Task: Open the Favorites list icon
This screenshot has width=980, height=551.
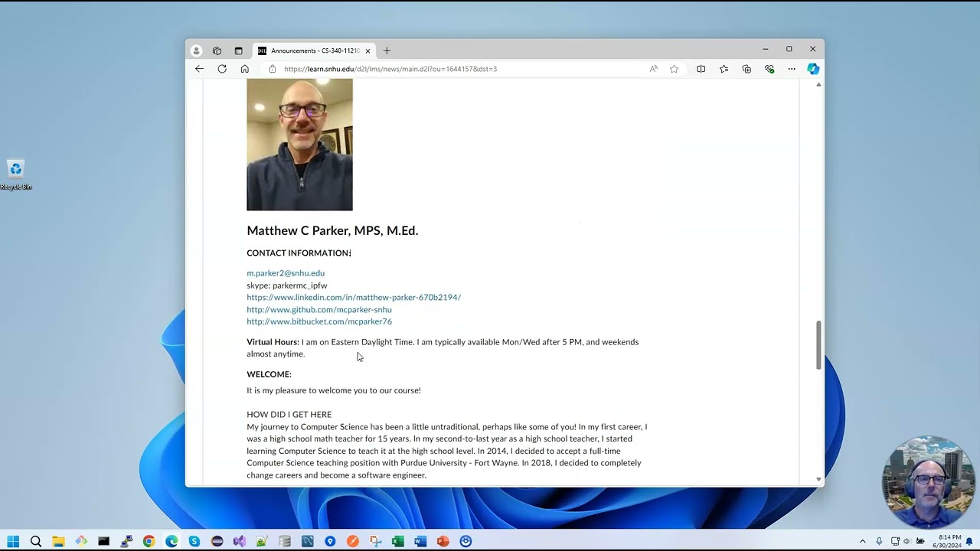Action: [x=724, y=69]
